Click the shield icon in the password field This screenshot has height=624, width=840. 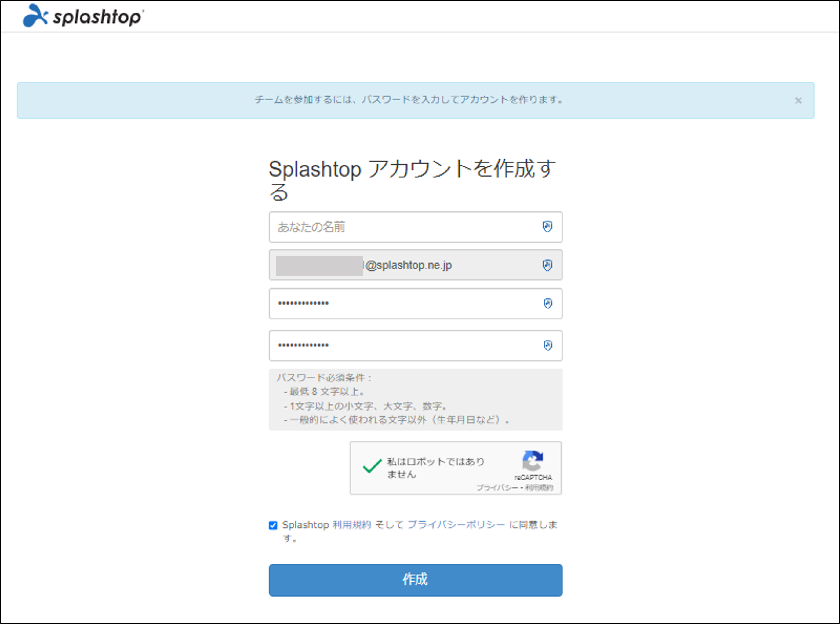point(548,303)
